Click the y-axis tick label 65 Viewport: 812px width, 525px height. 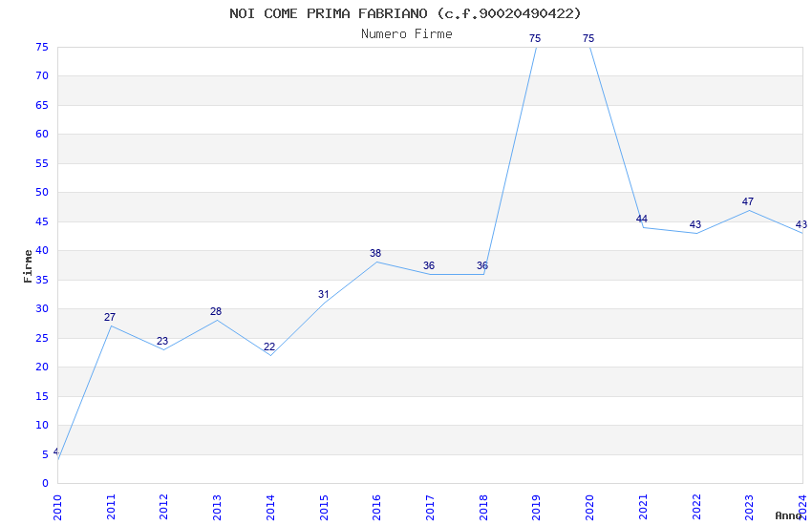coord(42,105)
